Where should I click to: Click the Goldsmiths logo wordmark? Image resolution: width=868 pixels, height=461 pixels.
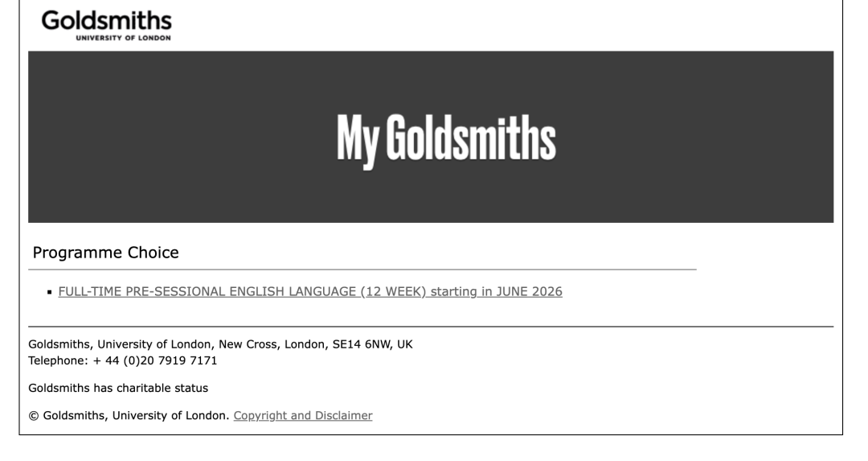[107, 19]
